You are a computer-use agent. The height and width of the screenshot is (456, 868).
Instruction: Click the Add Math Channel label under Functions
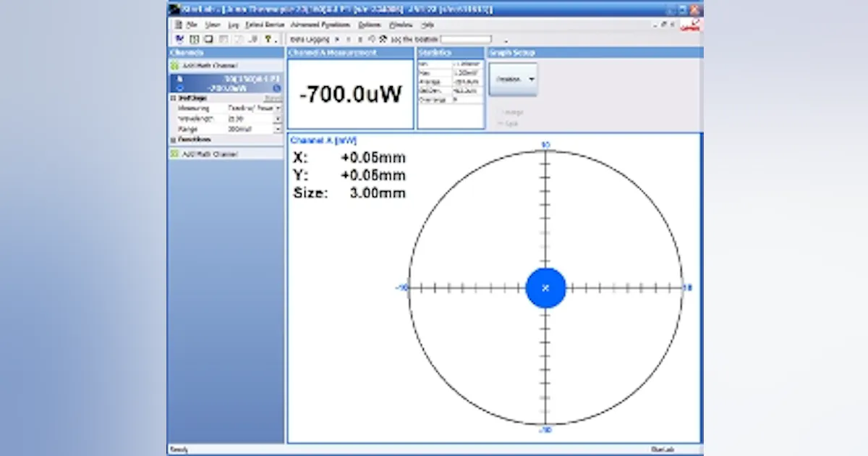[210, 154]
